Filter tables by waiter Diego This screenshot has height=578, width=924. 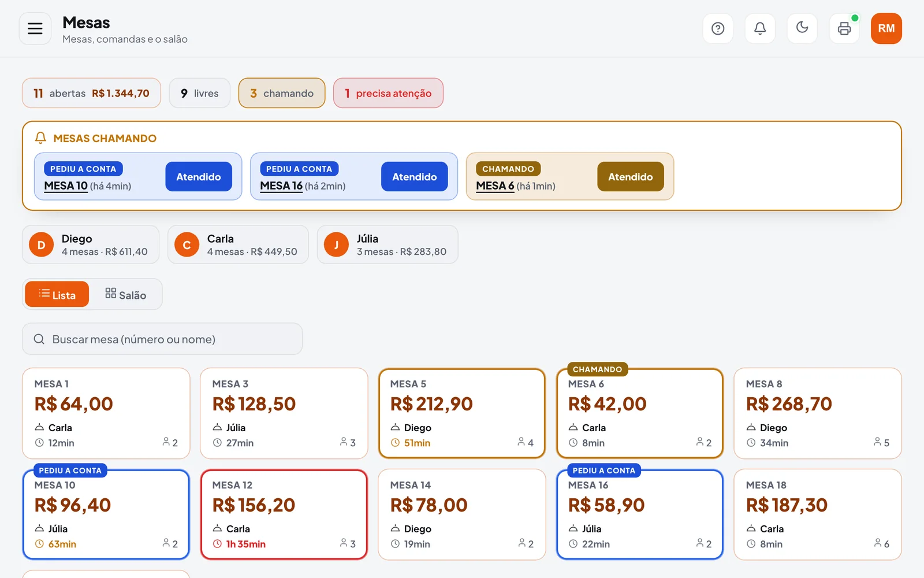91,244
